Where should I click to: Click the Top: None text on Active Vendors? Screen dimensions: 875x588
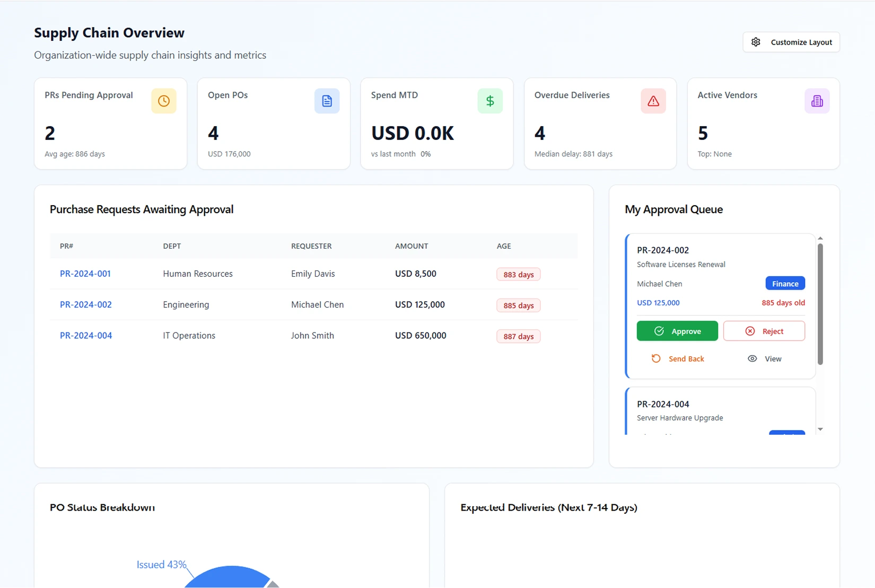pyautogui.click(x=714, y=154)
